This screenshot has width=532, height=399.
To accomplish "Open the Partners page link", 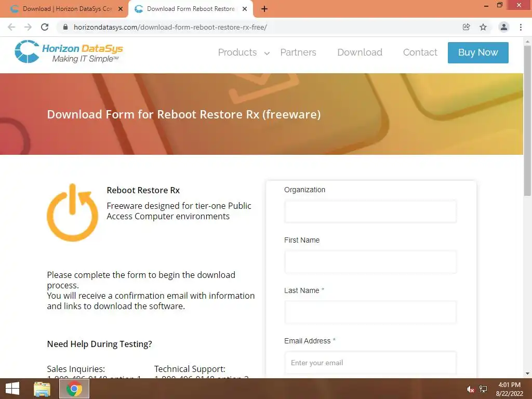I will coord(298,52).
